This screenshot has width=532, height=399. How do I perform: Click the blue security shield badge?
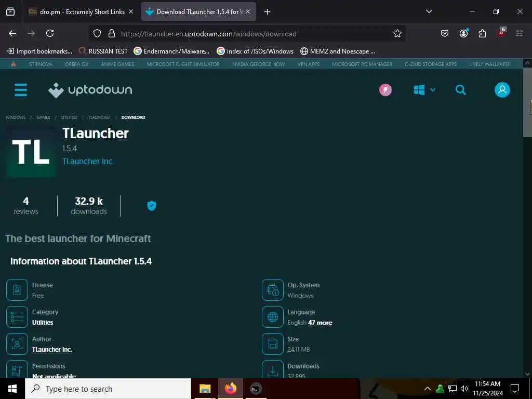[x=152, y=206]
